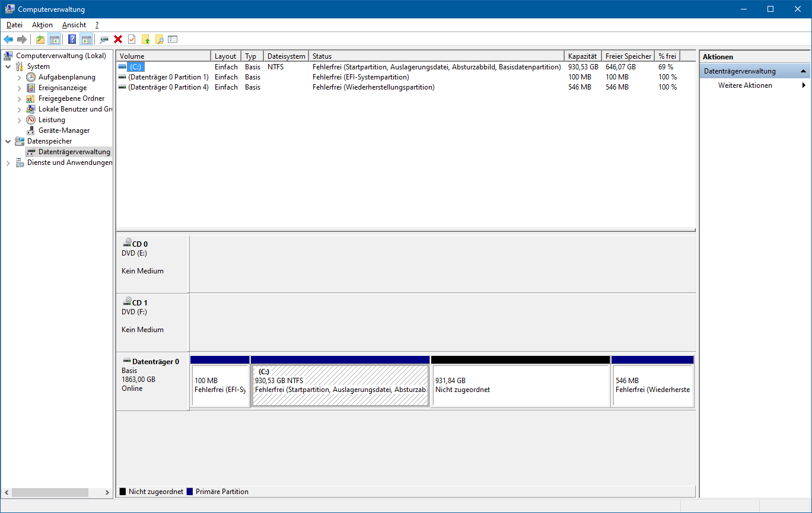Click left tree scrollbar left arrow
The height and width of the screenshot is (513, 812).
7,492
